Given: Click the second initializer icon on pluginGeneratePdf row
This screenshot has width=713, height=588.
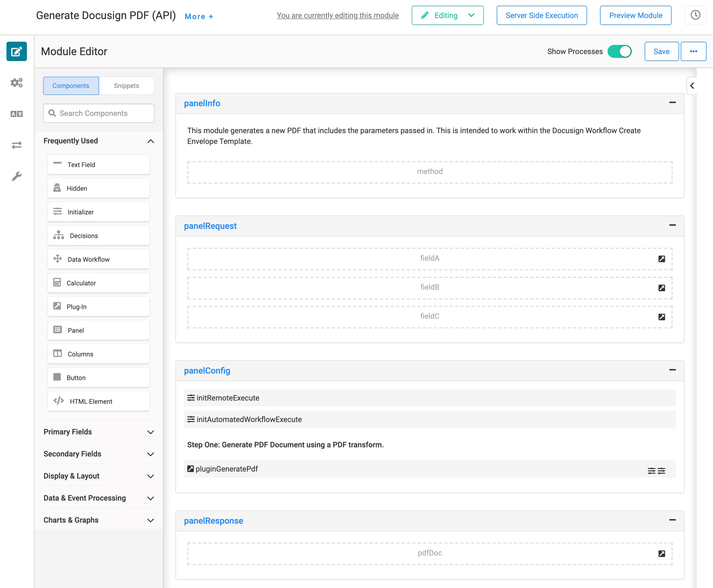Looking at the screenshot, I should point(661,471).
